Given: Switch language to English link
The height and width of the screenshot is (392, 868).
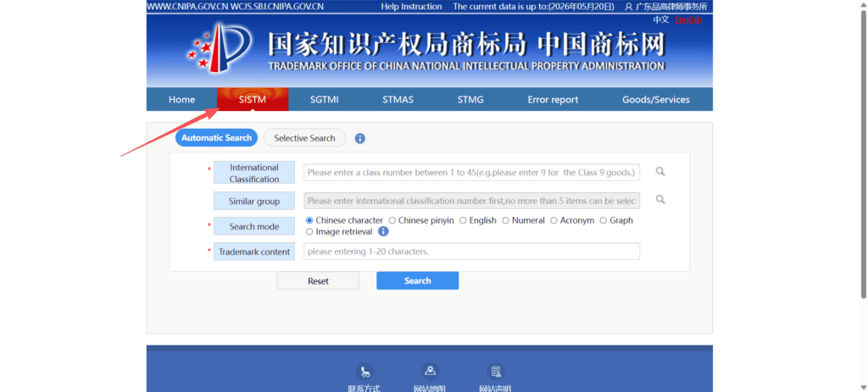Looking at the screenshot, I should (688, 20).
